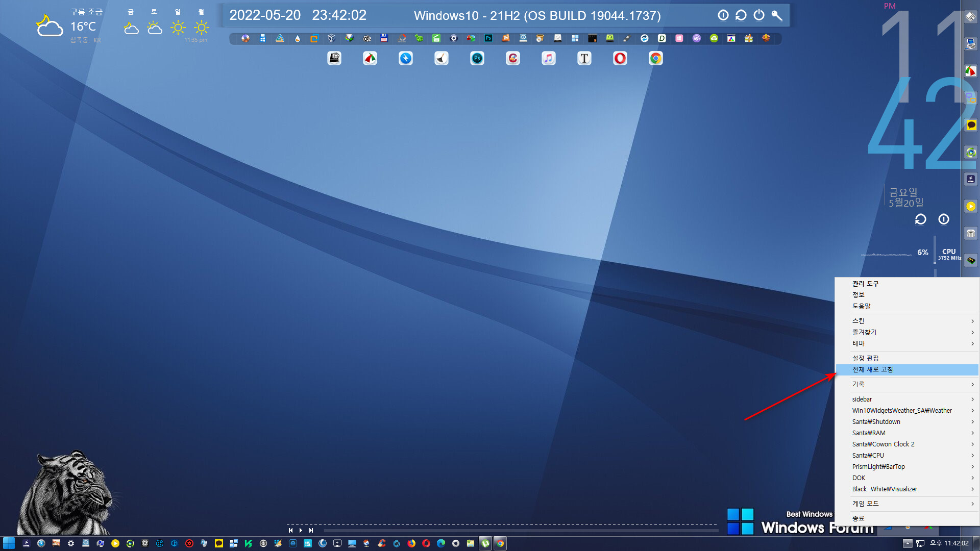Image resolution: width=980 pixels, height=551 pixels.
Task: Open Microsoft Edge from the taskbar
Action: 441,543
